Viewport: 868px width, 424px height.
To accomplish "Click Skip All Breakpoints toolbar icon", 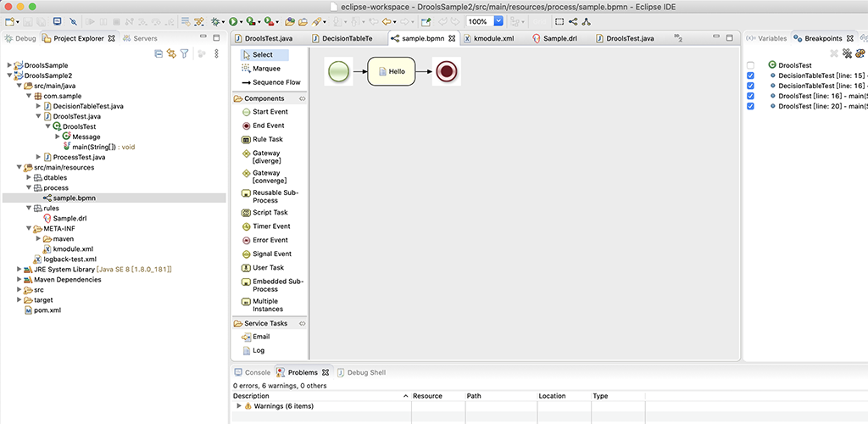I will (x=74, y=21).
